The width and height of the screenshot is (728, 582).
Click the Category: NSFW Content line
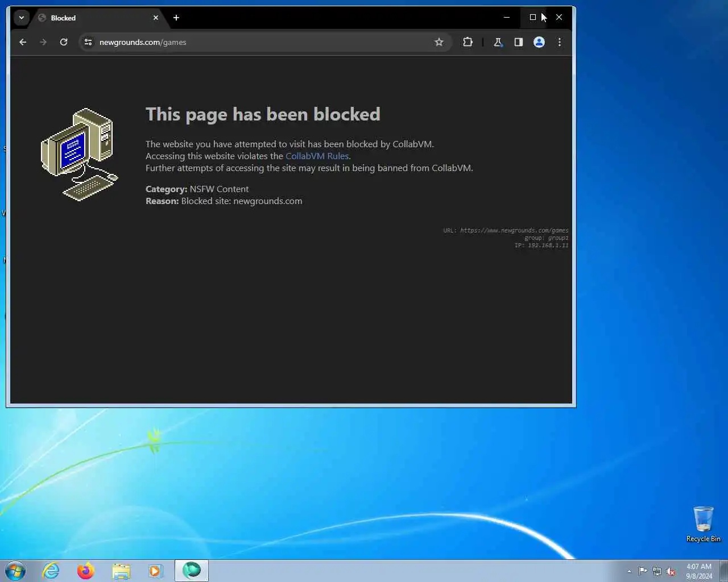tap(197, 189)
